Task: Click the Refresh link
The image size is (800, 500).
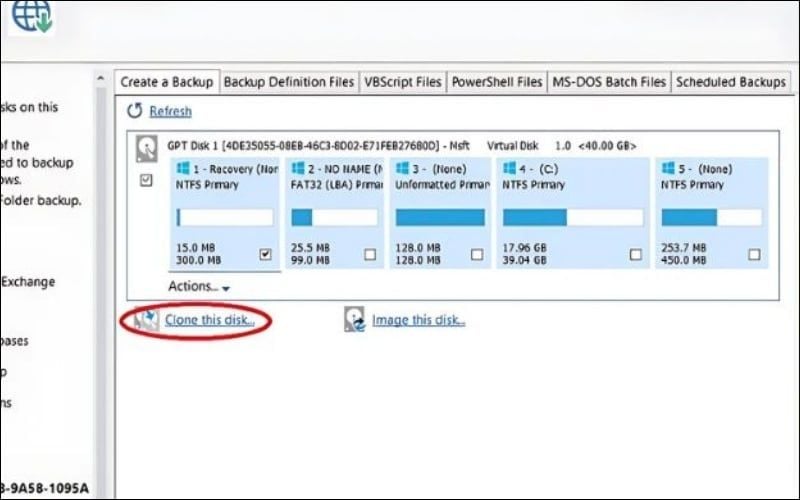Action: pos(170,111)
